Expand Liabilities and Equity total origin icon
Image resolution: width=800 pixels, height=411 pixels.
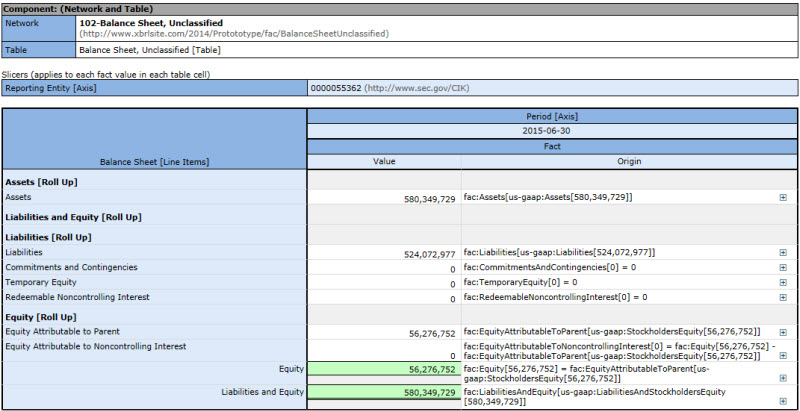pyautogui.click(x=783, y=401)
